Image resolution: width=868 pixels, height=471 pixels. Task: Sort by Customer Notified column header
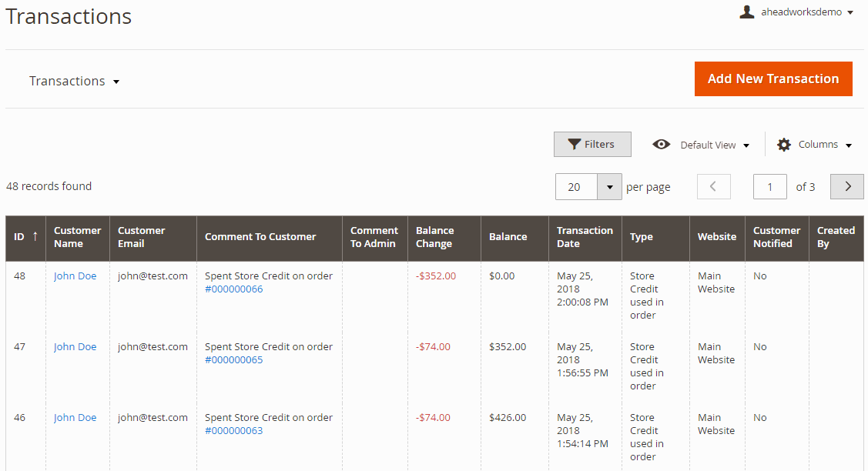click(776, 237)
